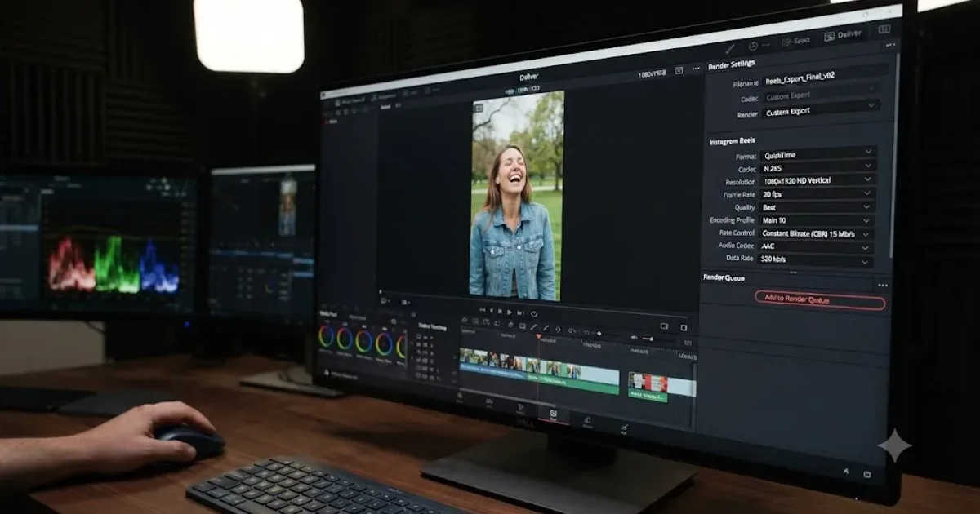
Task: Open the Render dropdown set to Custom Export
Action: point(821,109)
